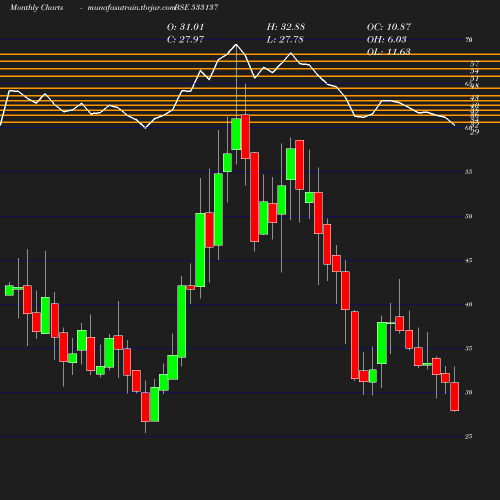This screenshot has height=500, width=500.
Task: Click the 70 price axis label
Action: (x=469, y=40)
